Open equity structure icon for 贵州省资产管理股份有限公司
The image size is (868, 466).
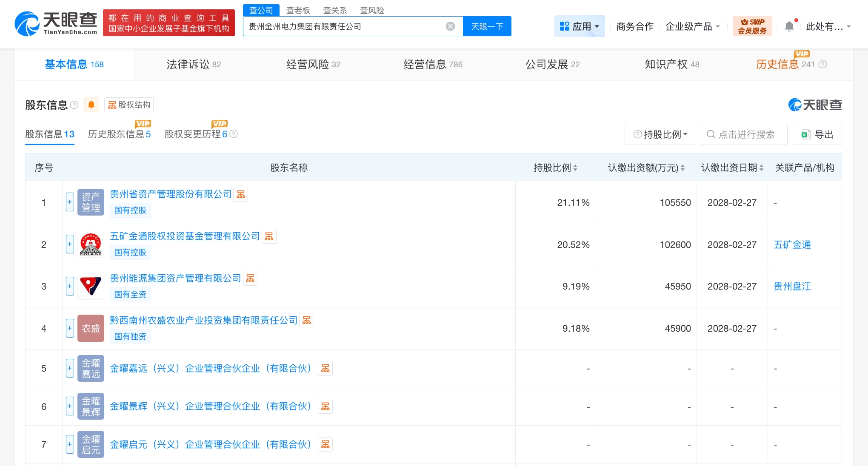[240, 194]
